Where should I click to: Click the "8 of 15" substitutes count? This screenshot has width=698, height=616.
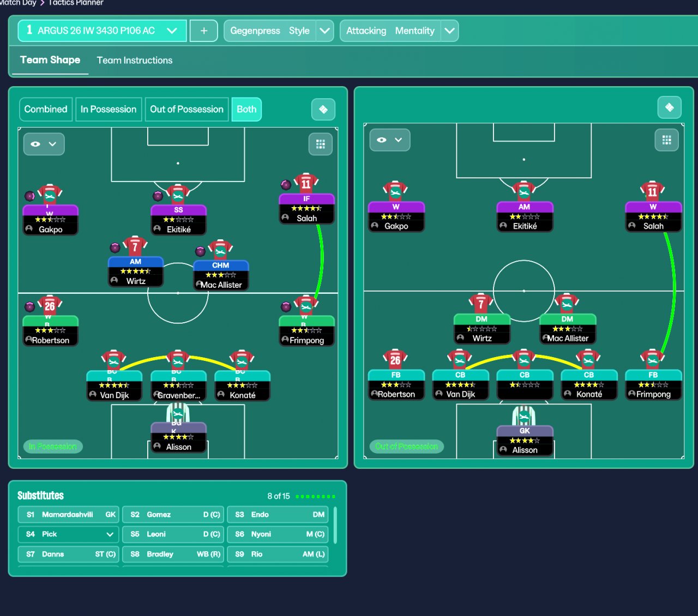[279, 496]
